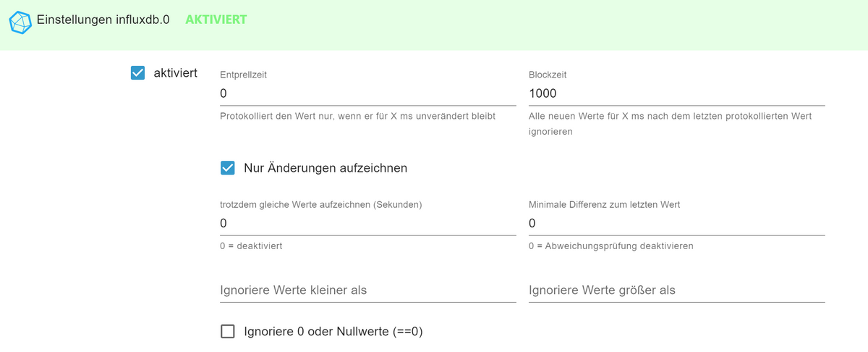Disable the 'Nur Änderungen aufzeichnen' checkbox box
868x352 pixels.
(228, 168)
